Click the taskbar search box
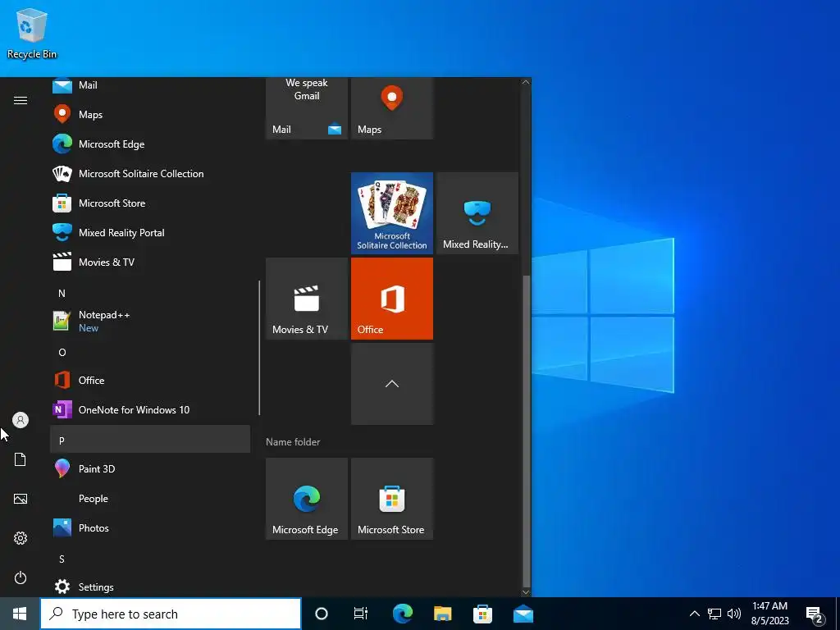The width and height of the screenshot is (840, 630). pos(171,614)
